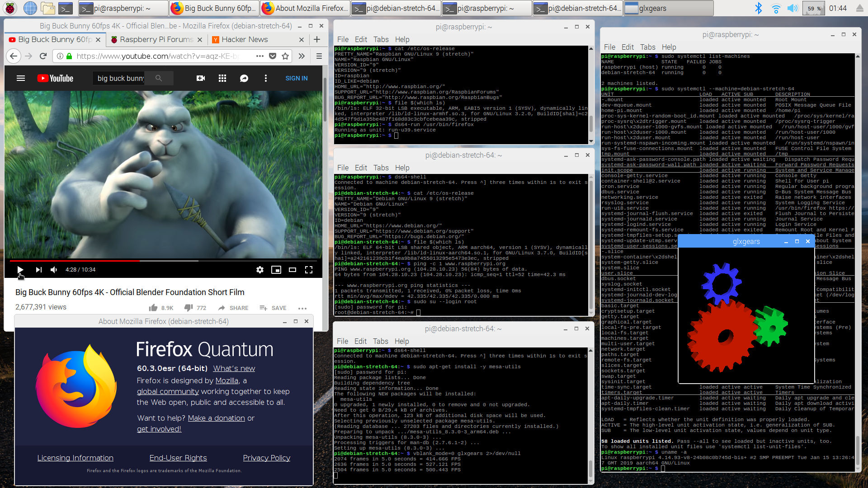The height and width of the screenshot is (488, 868).
Task: Mute the YouTube video volume
Action: (x=54, y=270)
